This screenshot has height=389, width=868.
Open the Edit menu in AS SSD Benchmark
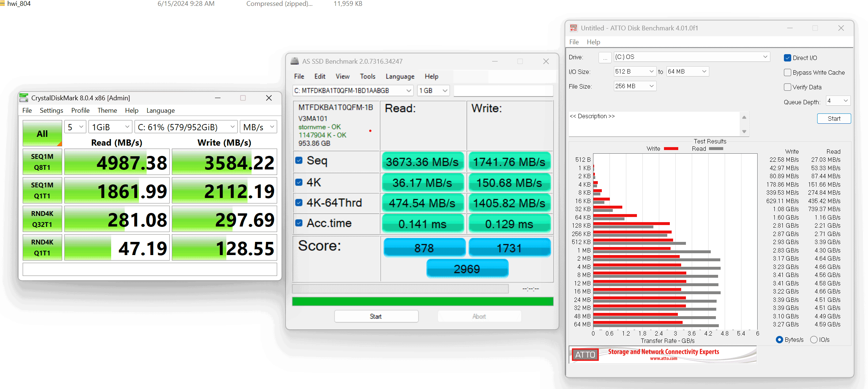point(320,76)
